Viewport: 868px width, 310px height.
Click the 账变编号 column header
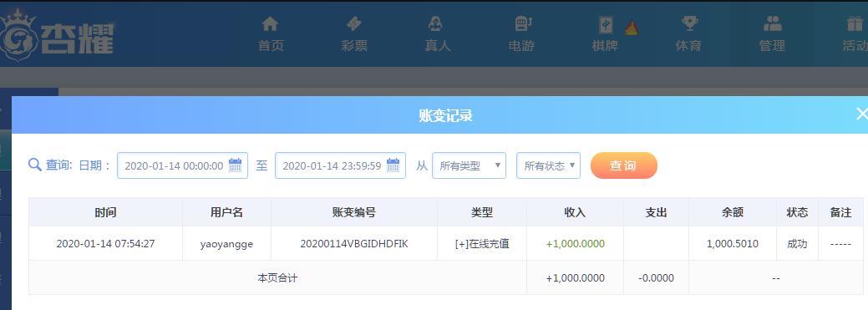[353, 212]
